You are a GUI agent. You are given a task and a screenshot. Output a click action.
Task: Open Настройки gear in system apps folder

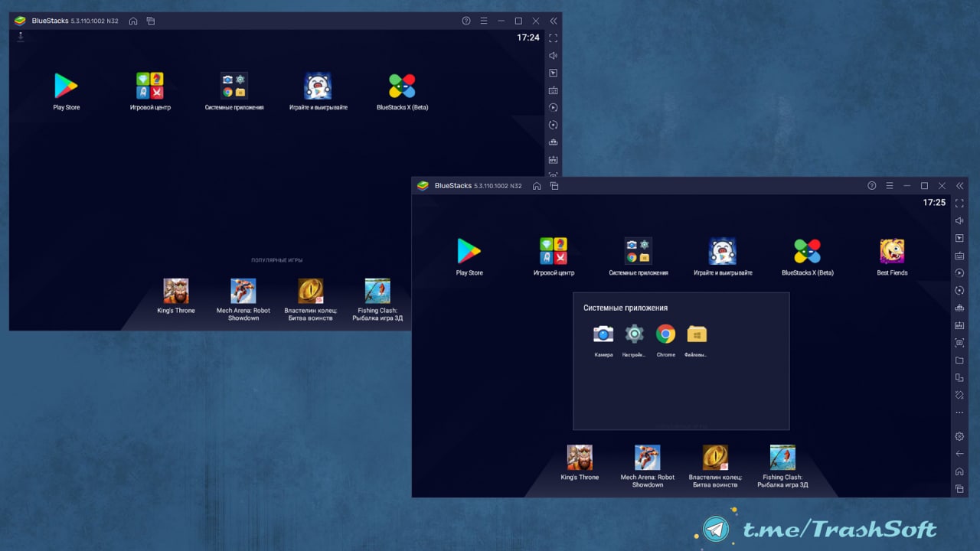(635, 334)
